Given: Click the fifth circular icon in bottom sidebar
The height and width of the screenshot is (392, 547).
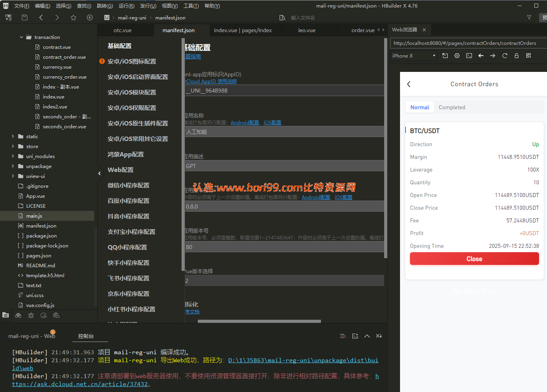Looking at the screenshot, I should (56, 315).
